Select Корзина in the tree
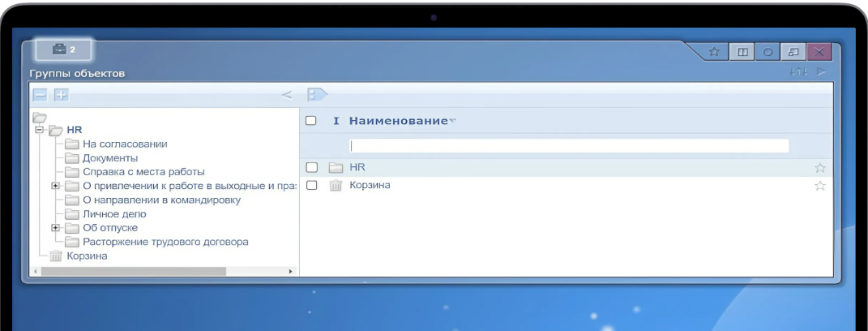 [x=87, y=256]
